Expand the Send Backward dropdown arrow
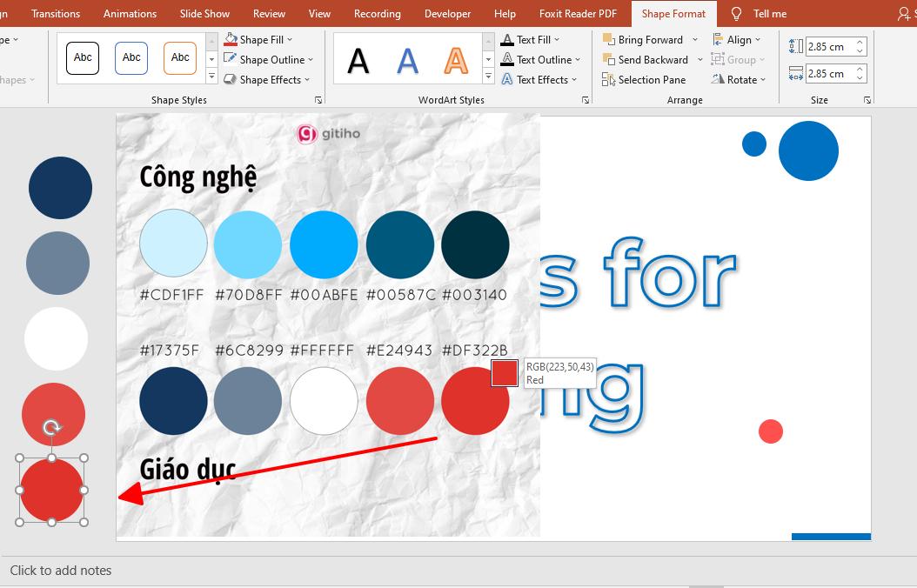Viewport: 917px width, 588px height. click(x=700, y=60)
